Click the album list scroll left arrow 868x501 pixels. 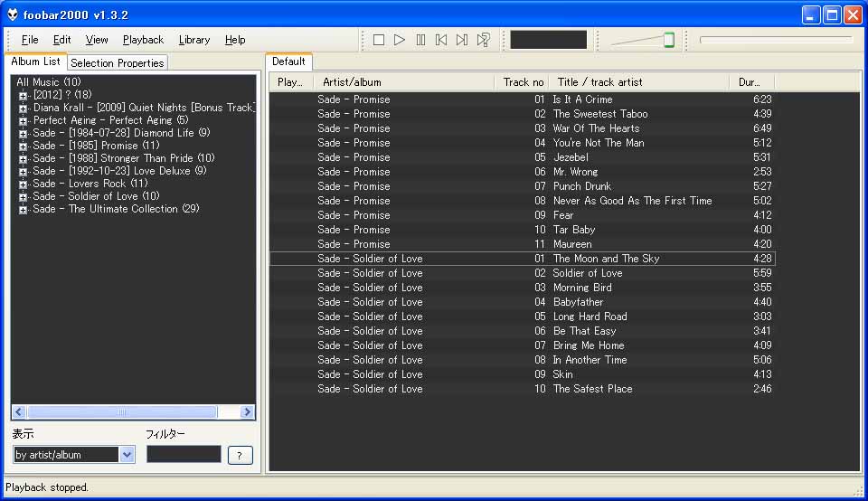19,411
